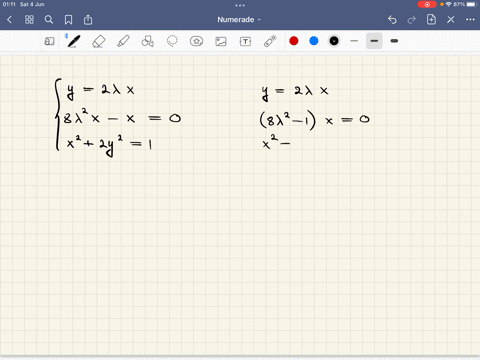Image resolution: width=480 pixels, height=360 pixels.
Task: Select the Pen tool
Action: click(73, 41)
